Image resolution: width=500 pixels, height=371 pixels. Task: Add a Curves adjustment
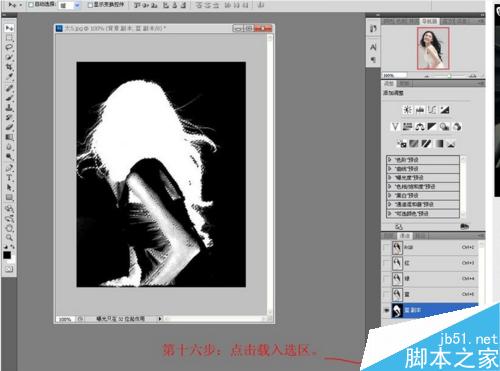432,109
